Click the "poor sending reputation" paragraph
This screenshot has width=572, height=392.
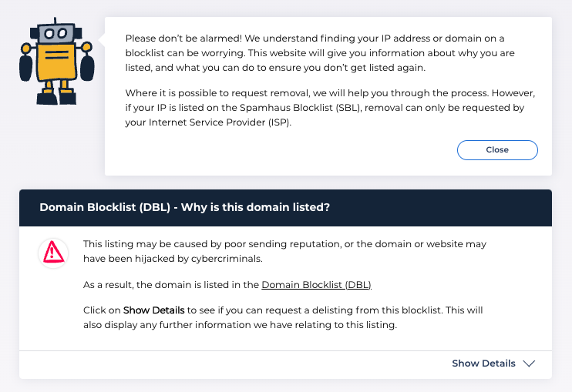pyautogui.click(x=284, y=250)
